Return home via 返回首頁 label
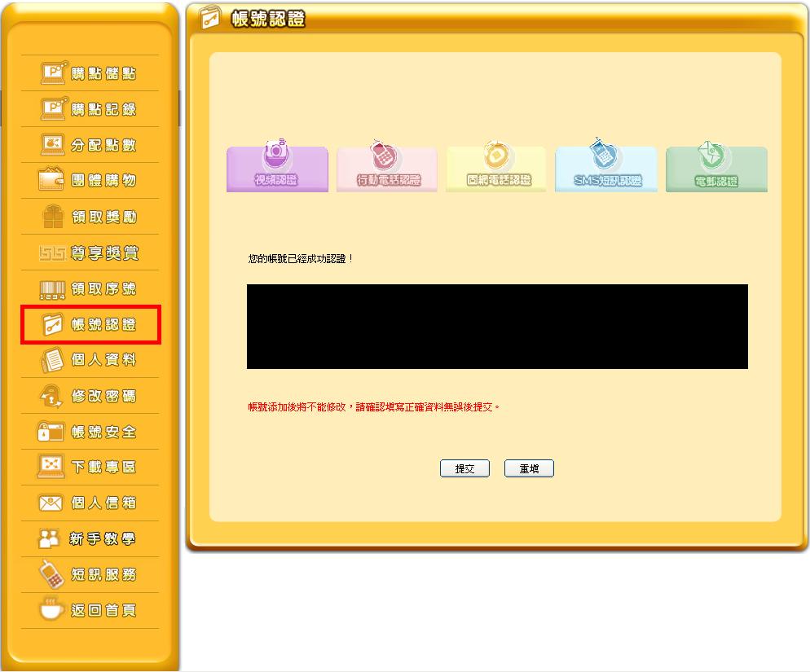Viewport: 810px width, 672px height. (103, 611)
